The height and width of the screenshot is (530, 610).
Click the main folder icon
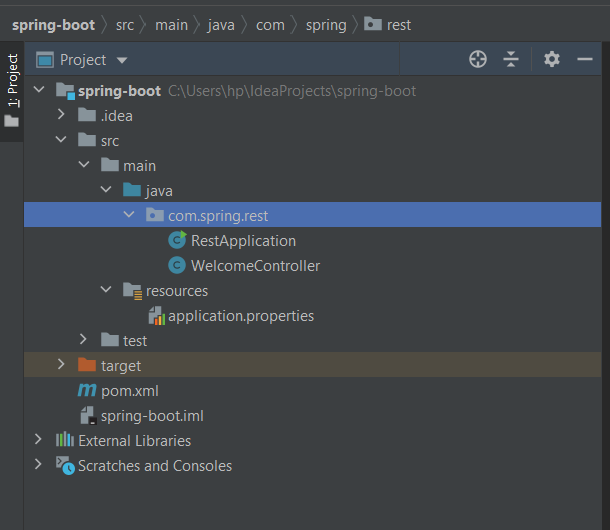pos(110,165)
